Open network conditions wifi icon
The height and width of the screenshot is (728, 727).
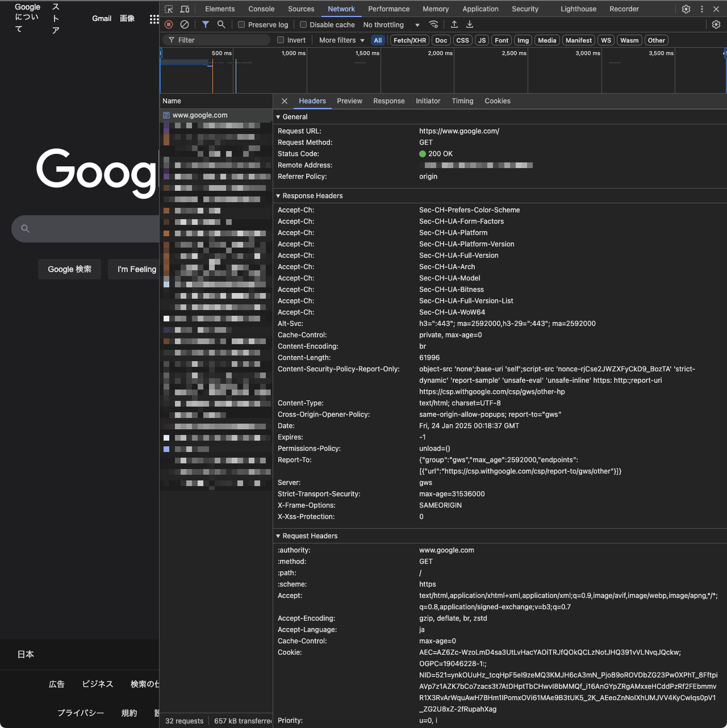tap(433, 24)
